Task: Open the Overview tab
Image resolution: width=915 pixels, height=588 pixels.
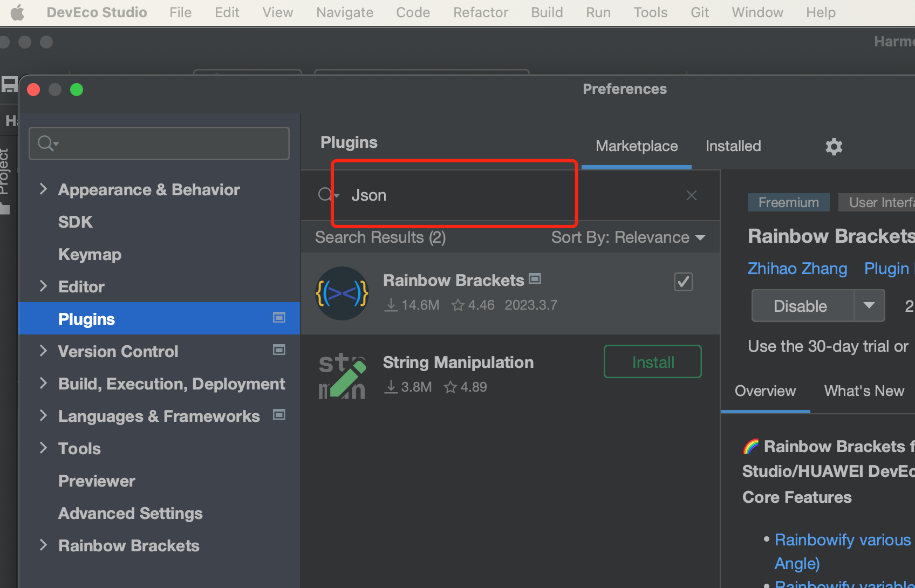Action: [765, 391]
